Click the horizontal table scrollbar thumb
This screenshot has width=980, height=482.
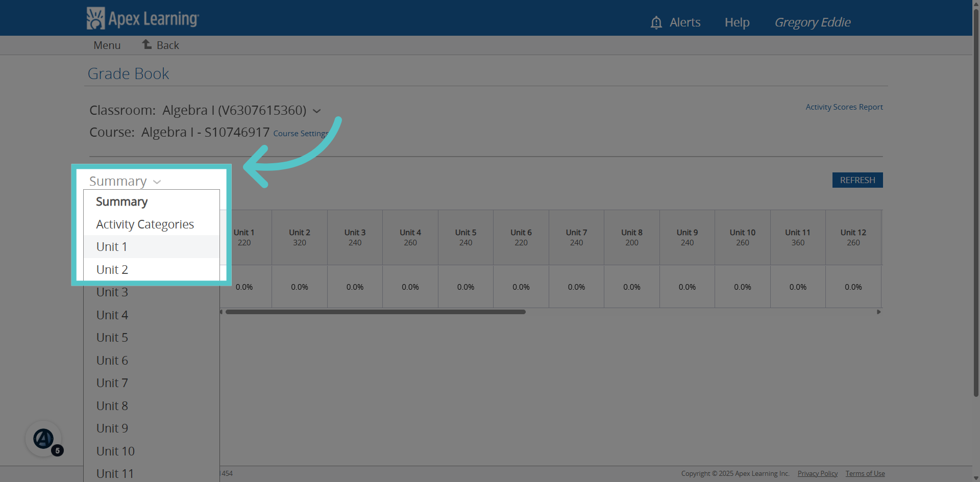coord(376,312)
